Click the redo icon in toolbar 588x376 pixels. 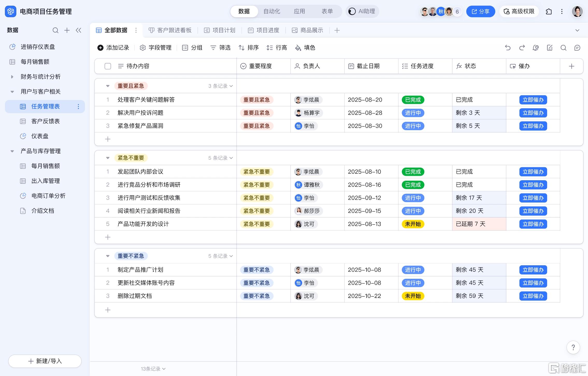click(x=522, y=48)
